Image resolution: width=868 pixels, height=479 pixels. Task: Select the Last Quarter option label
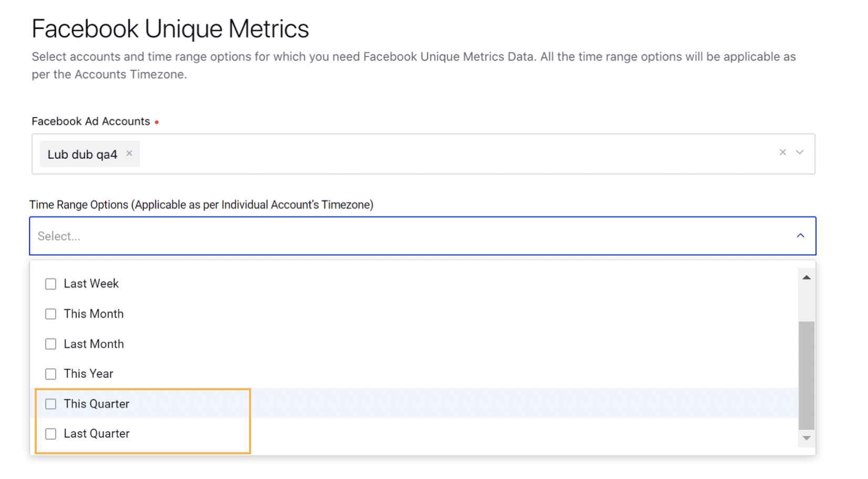(x=97, y=433)
